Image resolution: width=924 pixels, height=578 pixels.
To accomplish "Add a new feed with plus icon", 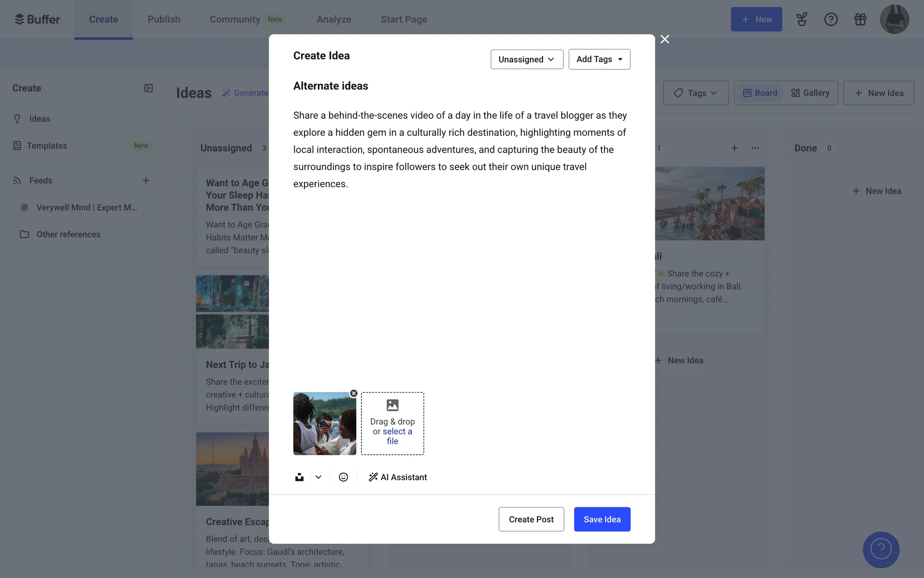I will [146, 181].
